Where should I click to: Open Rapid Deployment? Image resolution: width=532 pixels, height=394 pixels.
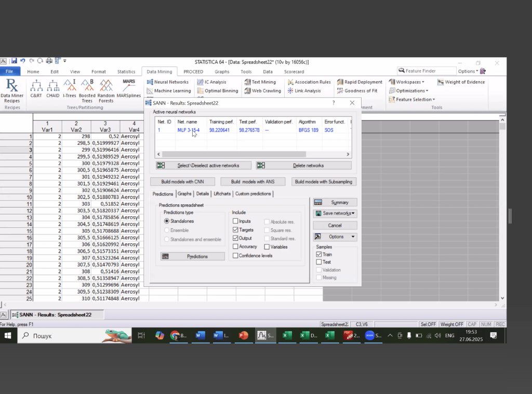click(360, 82)
